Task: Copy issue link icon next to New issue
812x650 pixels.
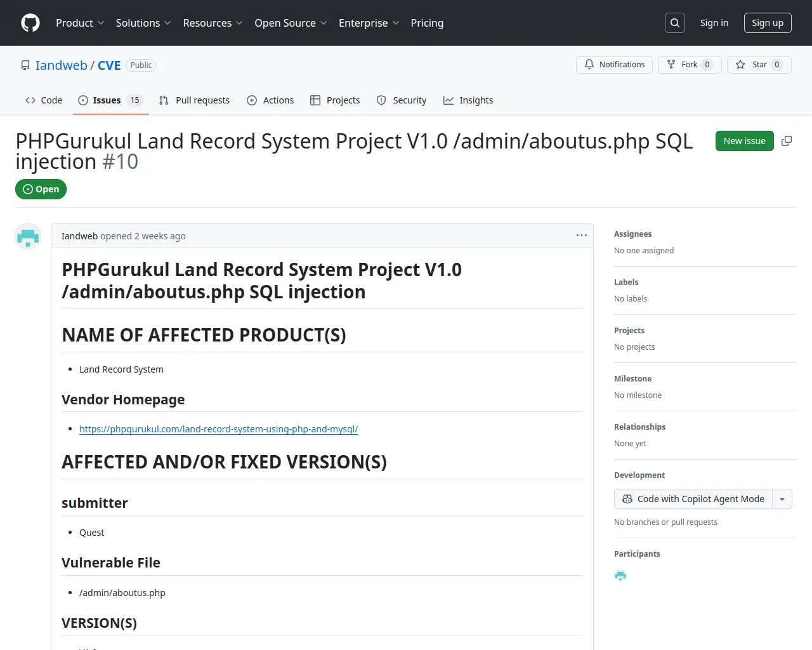Action: click(x=787, y=141)
